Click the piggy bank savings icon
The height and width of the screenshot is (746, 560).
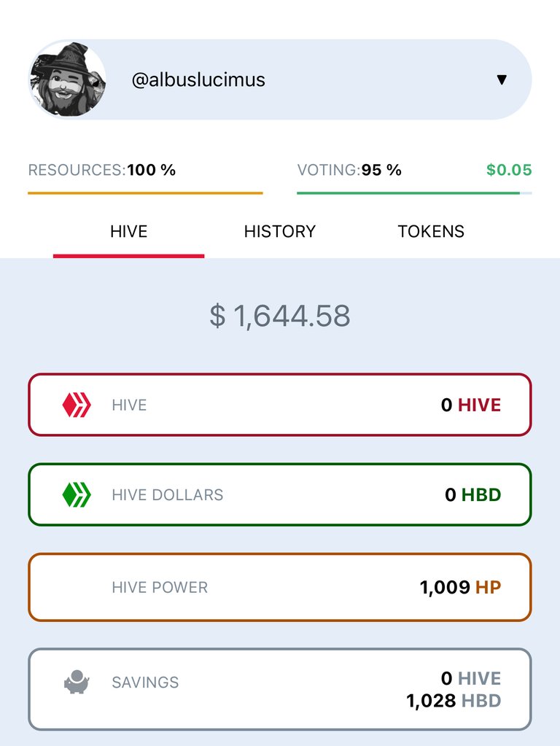click(x=77, y=682)
